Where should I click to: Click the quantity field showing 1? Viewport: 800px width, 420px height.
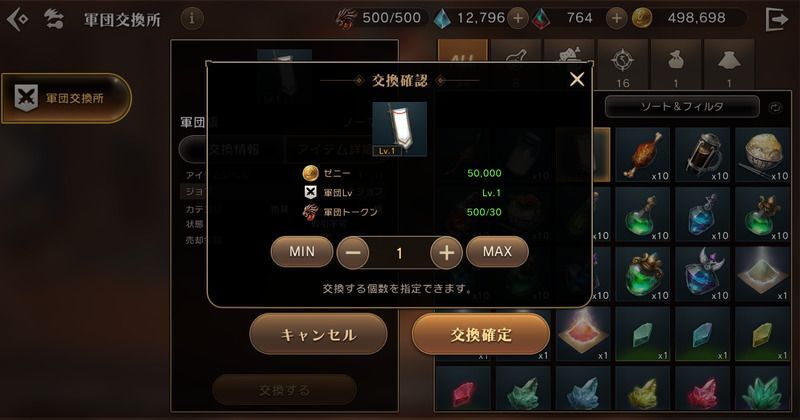point(399,253)
